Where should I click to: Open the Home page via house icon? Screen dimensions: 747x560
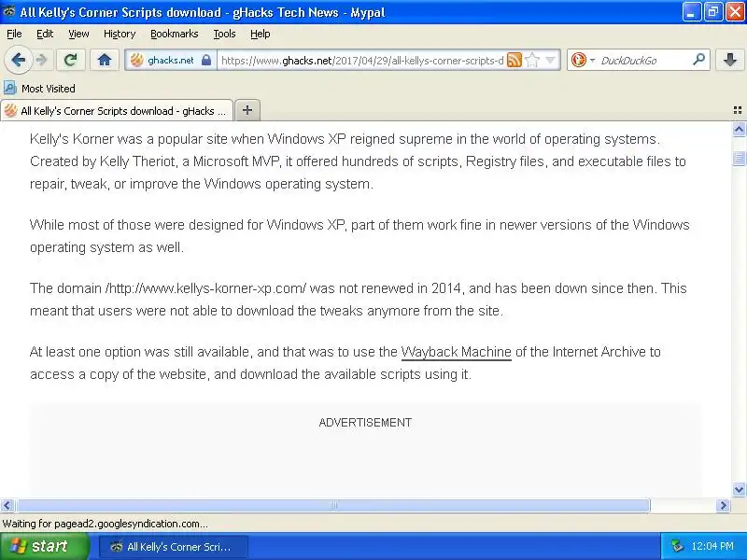click(105, 60)
